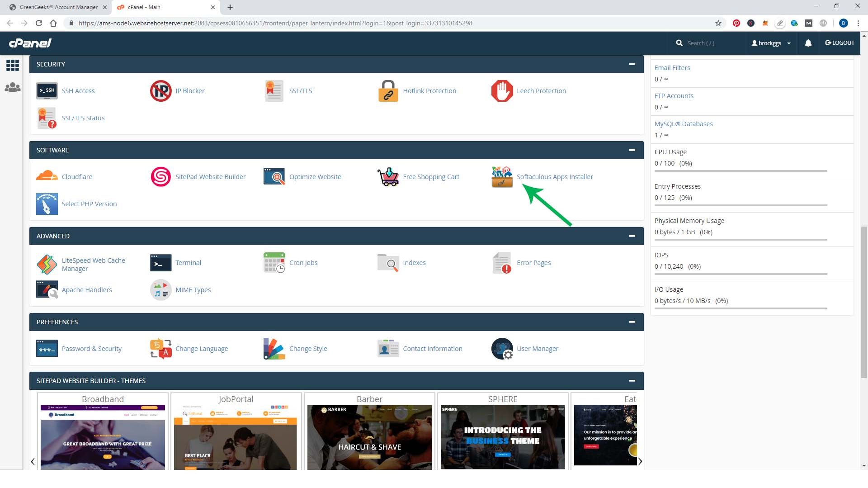The width and height of the screenshot is (868, 488).
Task: Open the Cloudflare icon
Action: pos(47,177)
